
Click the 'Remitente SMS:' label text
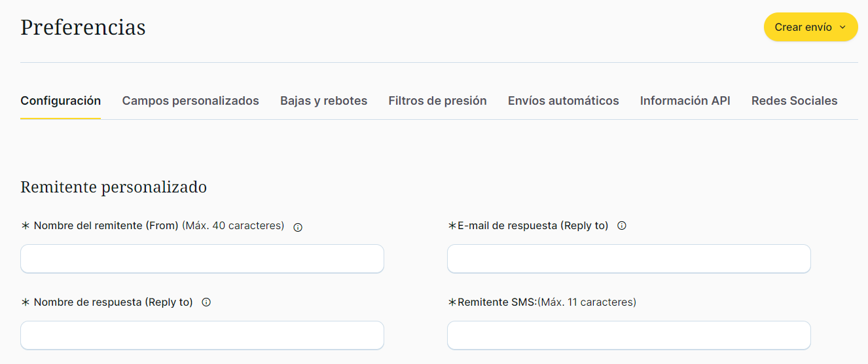click(497, 302)
